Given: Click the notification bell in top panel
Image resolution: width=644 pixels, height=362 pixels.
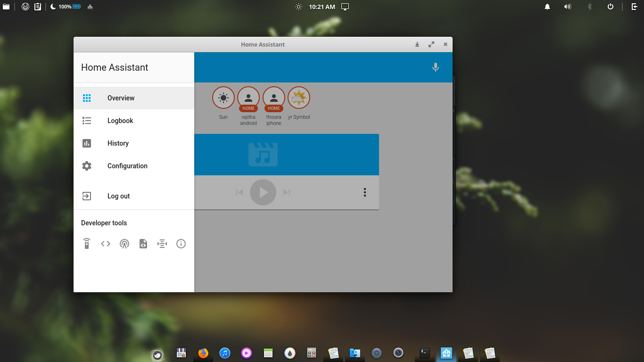Looking at the screenshot, I should [547, 7].
